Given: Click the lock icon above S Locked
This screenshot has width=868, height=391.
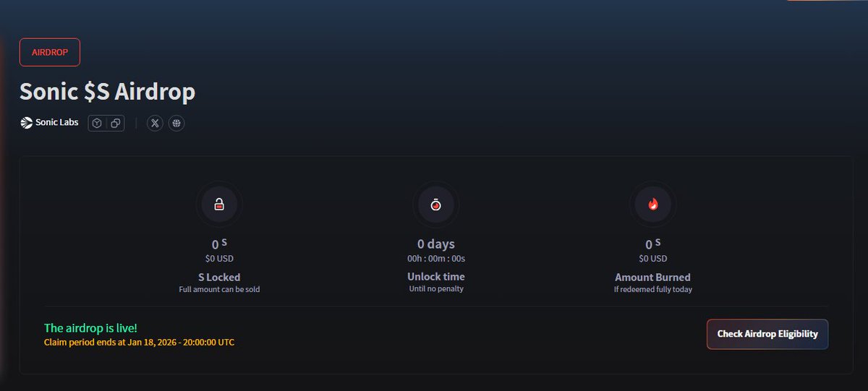Looking at the screenshot, I should 219,205.
